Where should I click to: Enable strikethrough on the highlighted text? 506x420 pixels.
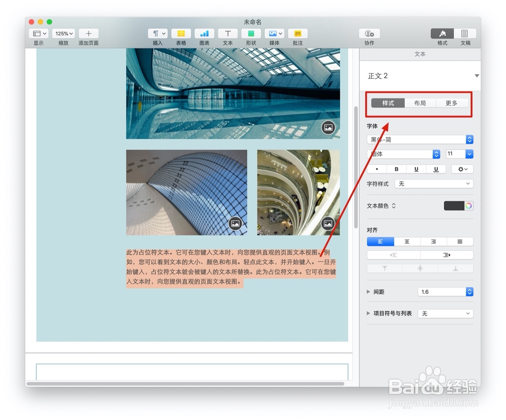coord(436,169)
